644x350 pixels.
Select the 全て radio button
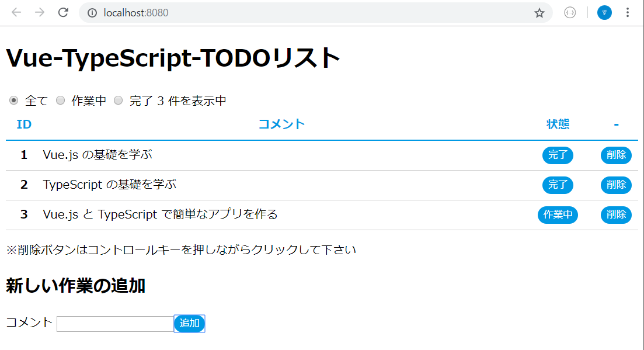13,101
